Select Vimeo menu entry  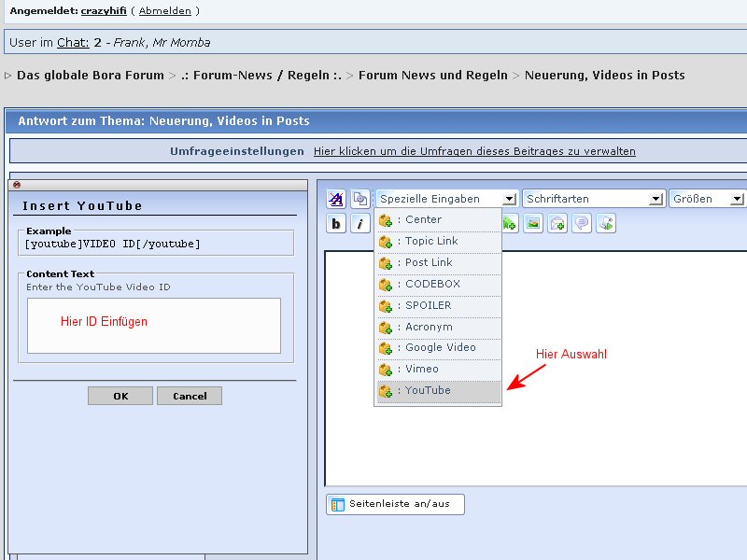[x=438, y=369]
